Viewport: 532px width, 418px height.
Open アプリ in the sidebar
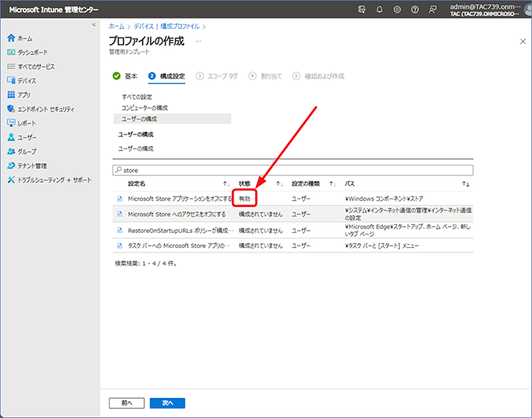point(19,95)
